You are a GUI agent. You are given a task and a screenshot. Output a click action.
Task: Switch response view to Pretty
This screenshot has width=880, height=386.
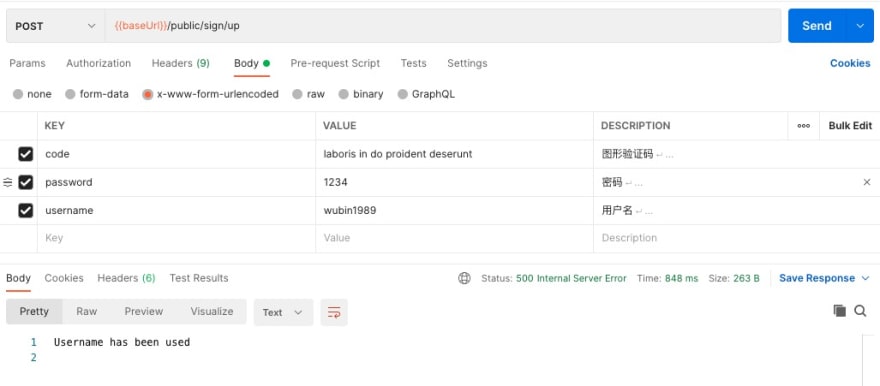click(x=34, y=311)
